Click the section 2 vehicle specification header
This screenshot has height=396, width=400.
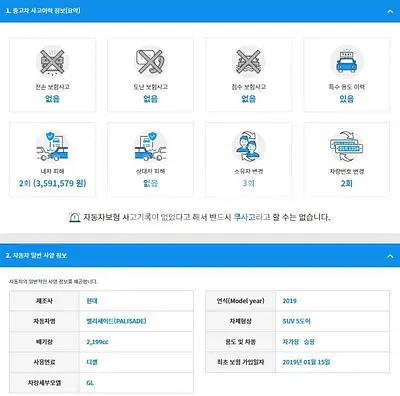point(200,256)
